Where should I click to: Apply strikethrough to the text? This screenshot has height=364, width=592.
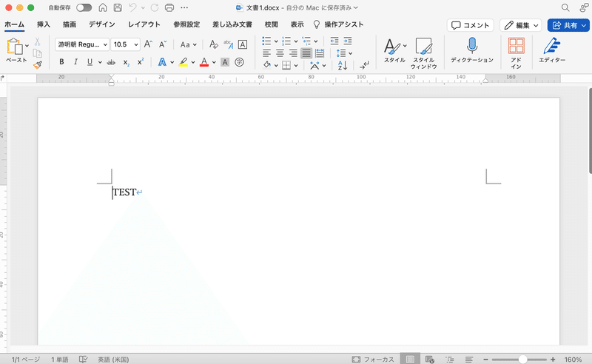(x=111, y=62)
